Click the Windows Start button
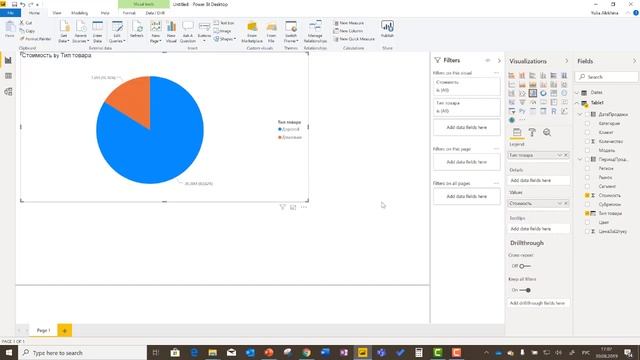The width and height of the screenshot is (640, 360). [9, 353]
